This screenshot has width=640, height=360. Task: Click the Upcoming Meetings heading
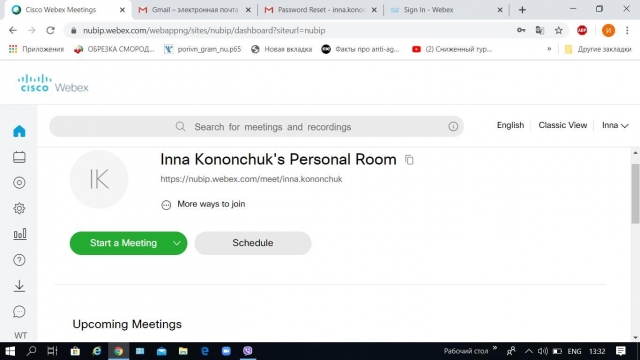pos(127,324)
